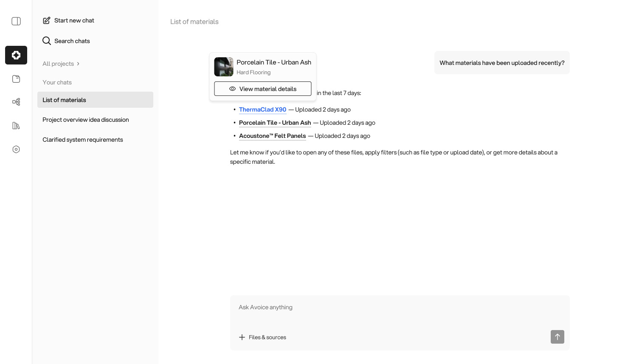Open the settings hexagon icon
This screenshot has height=364, width=642.
pos(16,149)
